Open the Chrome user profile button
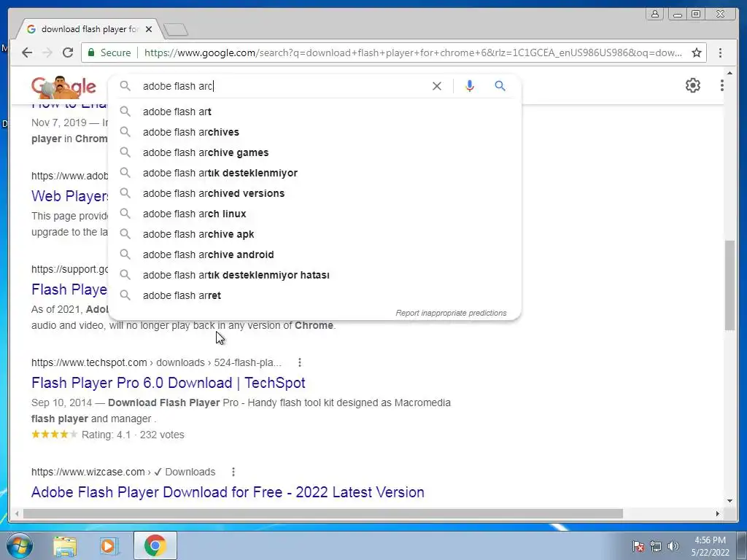 click(x=655, y=14)
